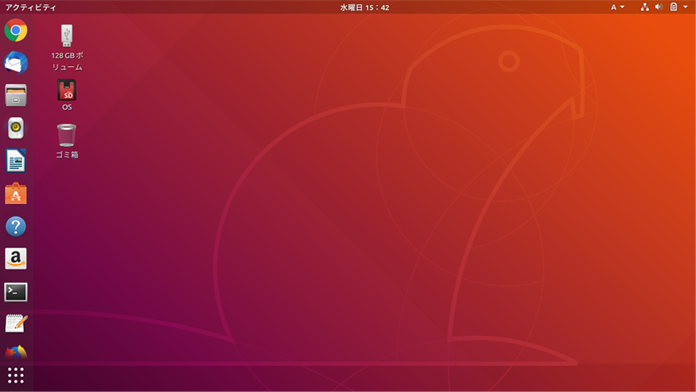Open the network status icon menu
The height and width of the screenshot is (392, 696).
645,7
